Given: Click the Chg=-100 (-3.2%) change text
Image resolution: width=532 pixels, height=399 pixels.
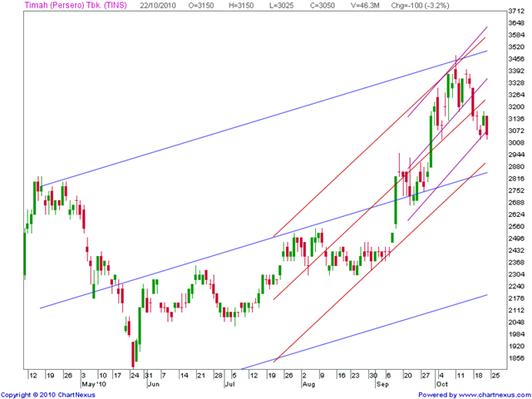Looking at the screenshot, I should click(420, 6).
